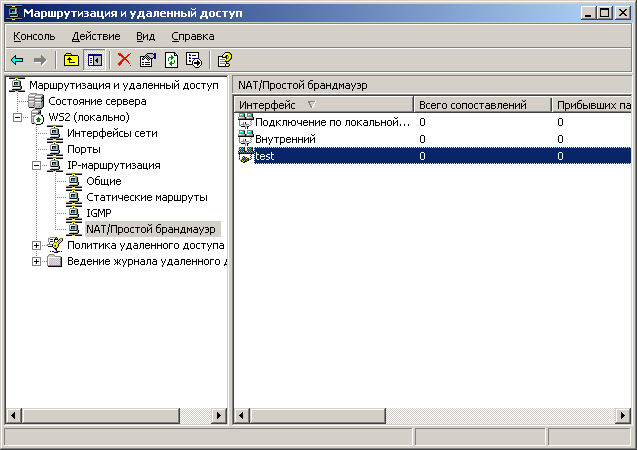Select WS2 (локально) label in tree

pos(89,117)
